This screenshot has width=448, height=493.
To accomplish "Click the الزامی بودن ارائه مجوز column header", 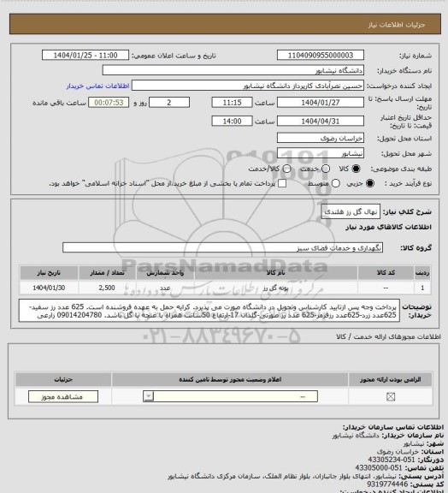I will 390,379.
